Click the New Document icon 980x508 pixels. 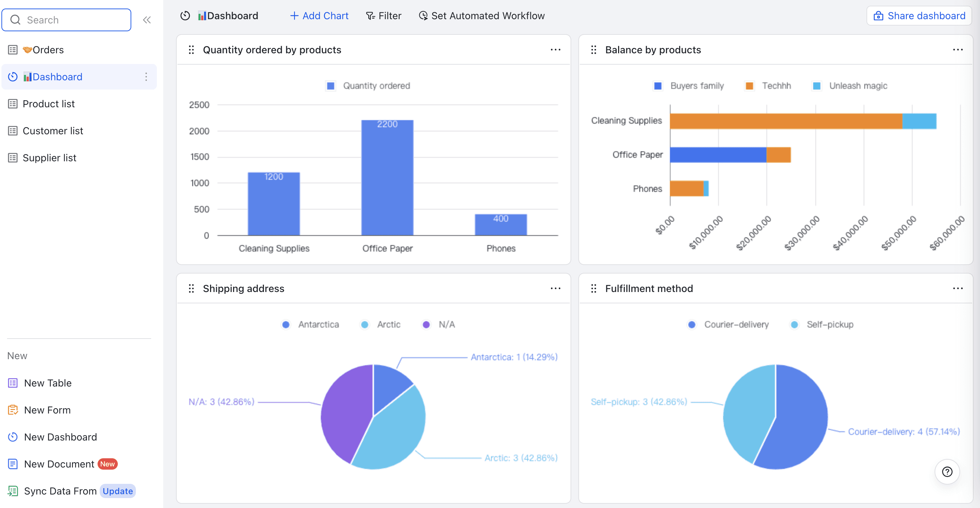point(13,464)
